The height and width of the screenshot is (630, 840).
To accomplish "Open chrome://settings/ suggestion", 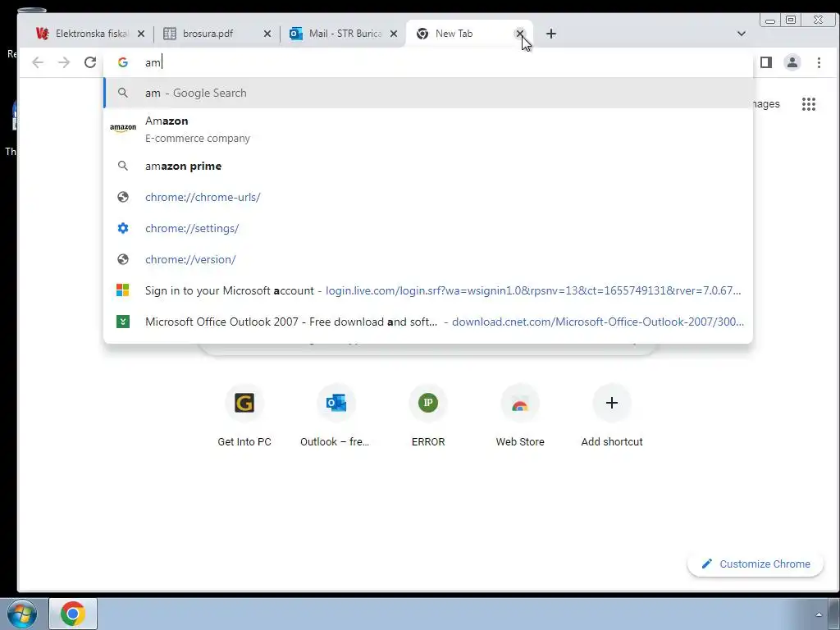I will 428,228.
